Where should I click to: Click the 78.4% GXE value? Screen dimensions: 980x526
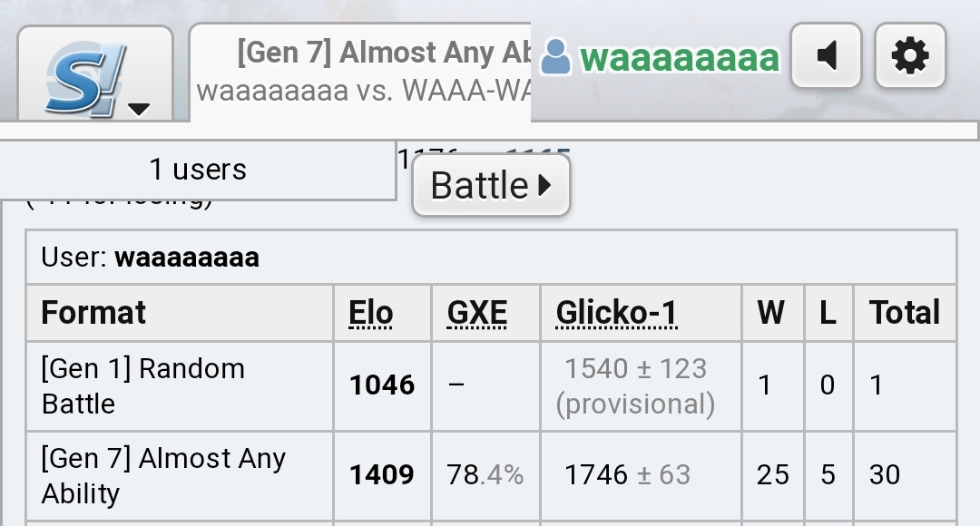click(x=485, y=475)
